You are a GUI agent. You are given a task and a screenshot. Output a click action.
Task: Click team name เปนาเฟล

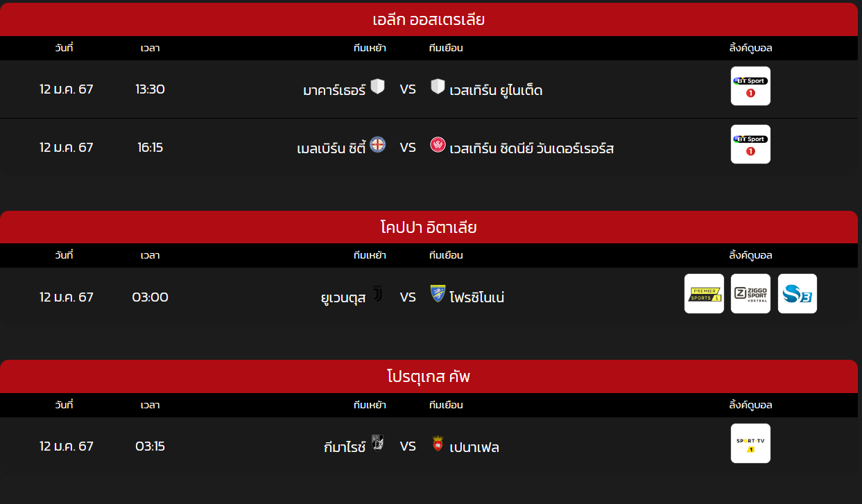point(474,447)
